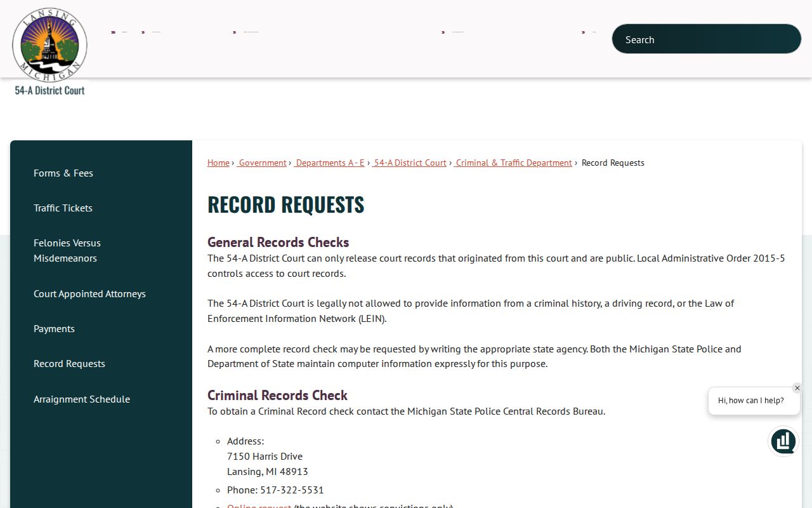Click the 'Record Requests' breadcrumb text
This screenshot has height=508, width=812.
pos(613,163)
